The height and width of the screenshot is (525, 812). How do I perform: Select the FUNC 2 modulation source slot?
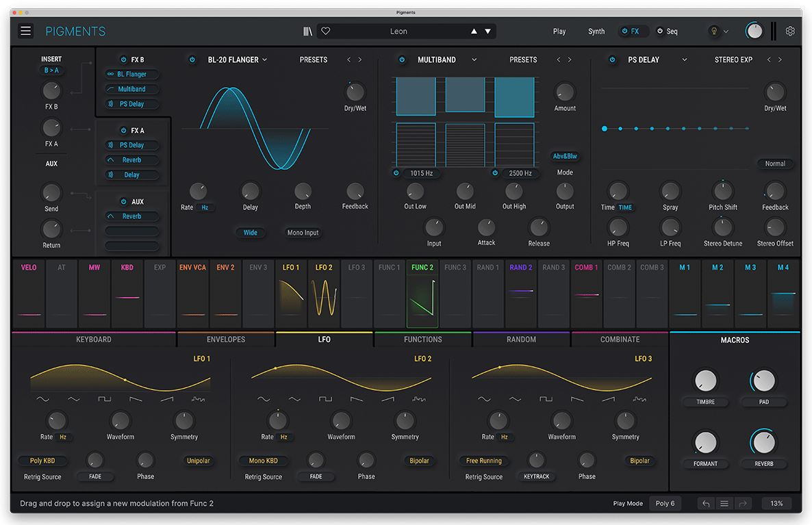click(422, 294)
